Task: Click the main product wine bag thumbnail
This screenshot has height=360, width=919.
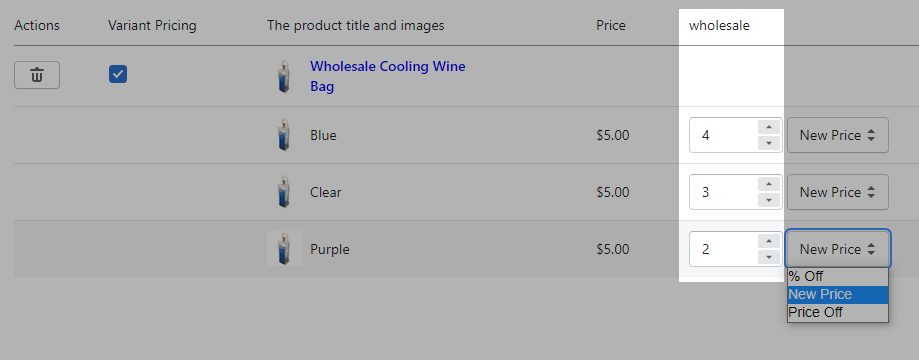Action: tap(284, 76)
